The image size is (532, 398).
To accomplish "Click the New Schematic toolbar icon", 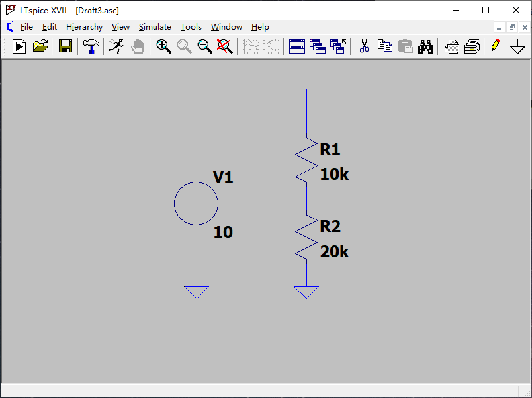I will [x=19, y=46].
